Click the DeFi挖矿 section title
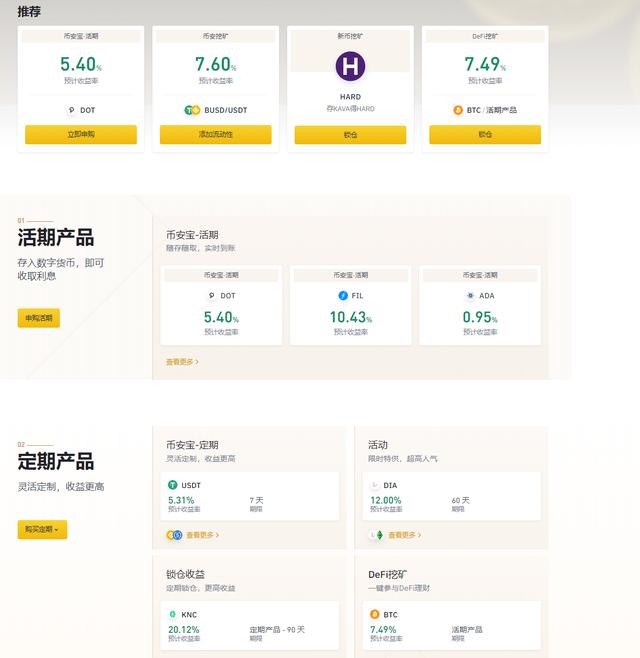This screenshot has width=640, height=658. point(387,574)
